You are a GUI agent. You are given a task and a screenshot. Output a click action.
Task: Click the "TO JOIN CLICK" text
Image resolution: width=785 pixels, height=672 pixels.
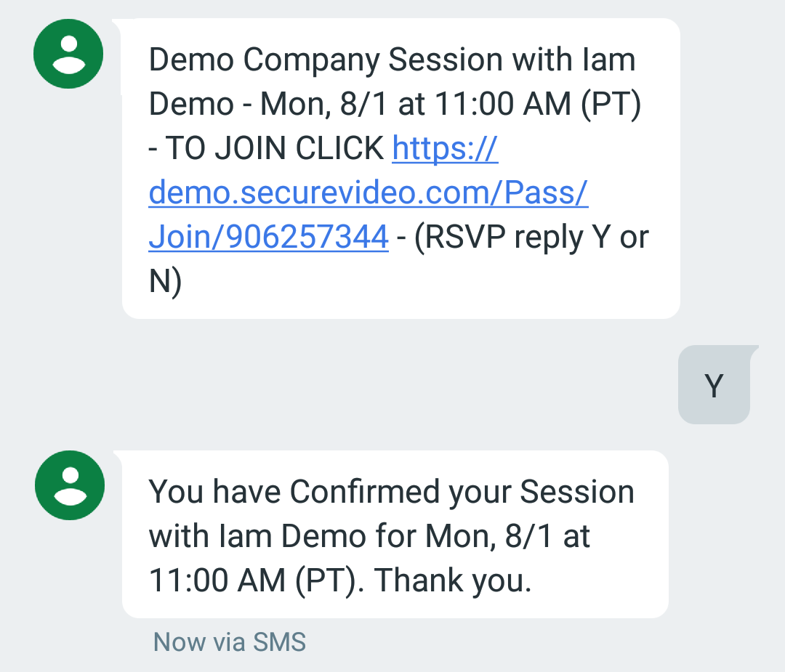275,149
